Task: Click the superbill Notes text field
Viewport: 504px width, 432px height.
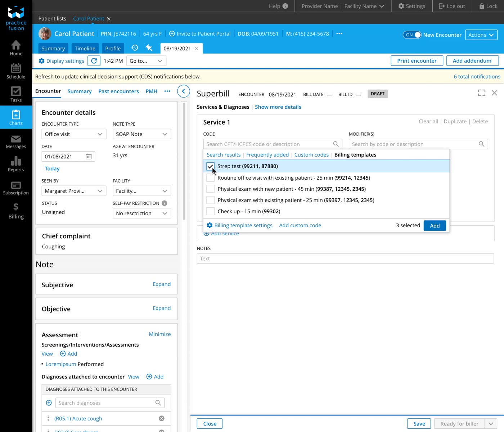Action: [345, 258]
